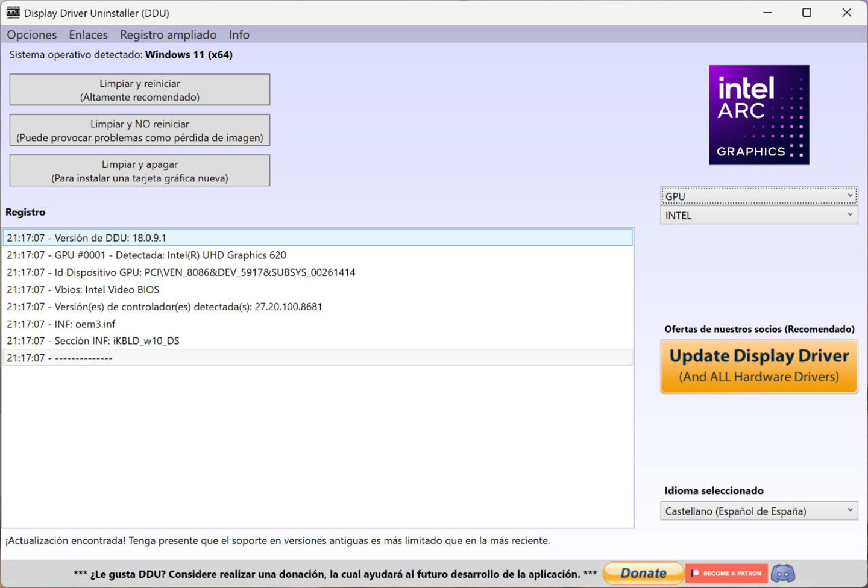The height and width of the screenshot is (588, 868).
Task: Maximize the DDU window
Action: (807, 13)
